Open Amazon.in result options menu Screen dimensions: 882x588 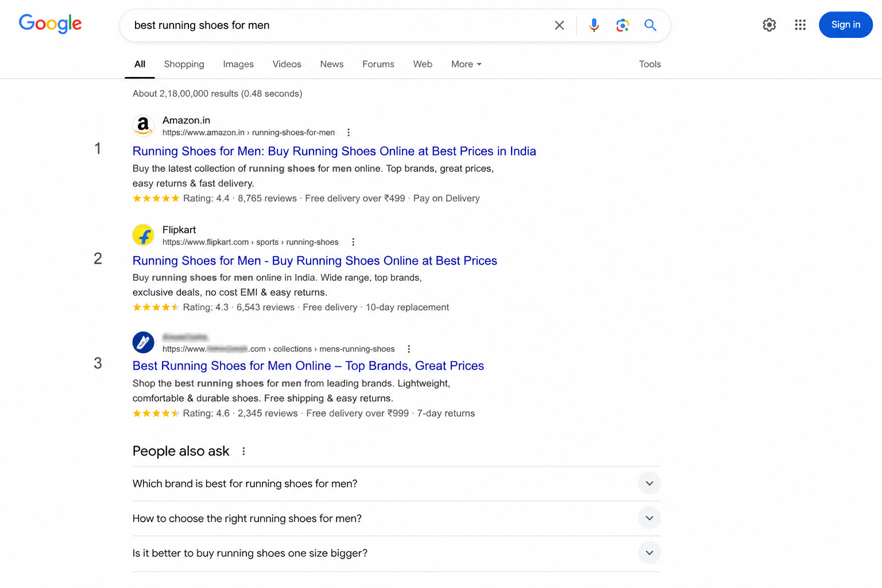349,133
